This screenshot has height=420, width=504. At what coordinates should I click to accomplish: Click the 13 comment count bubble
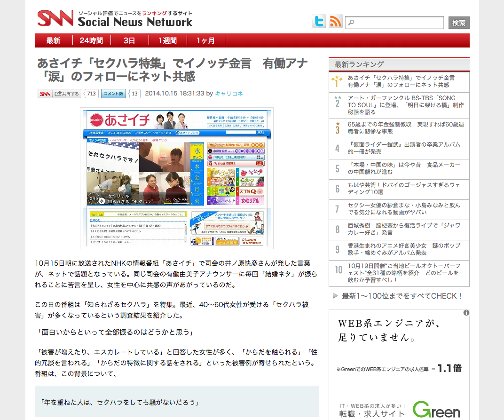(x=134, y=94)
